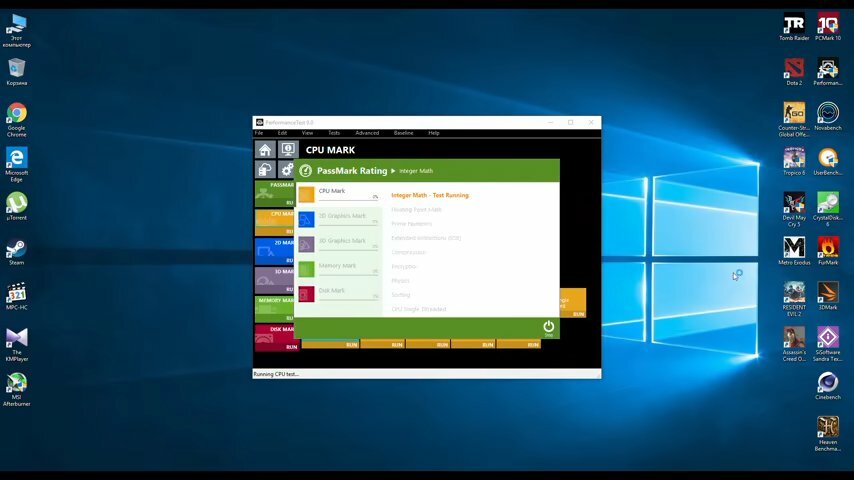The image size is (854, 480).
Task: Open Google Chrome desktop shortcut
Action: (x=17, y=120)
